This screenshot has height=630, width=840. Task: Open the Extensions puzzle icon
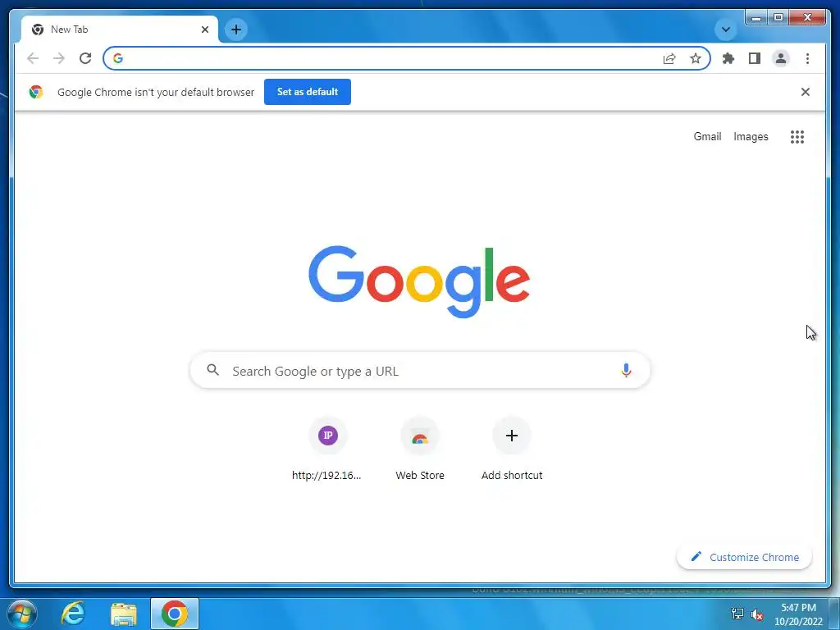click(x=728, y=58)
